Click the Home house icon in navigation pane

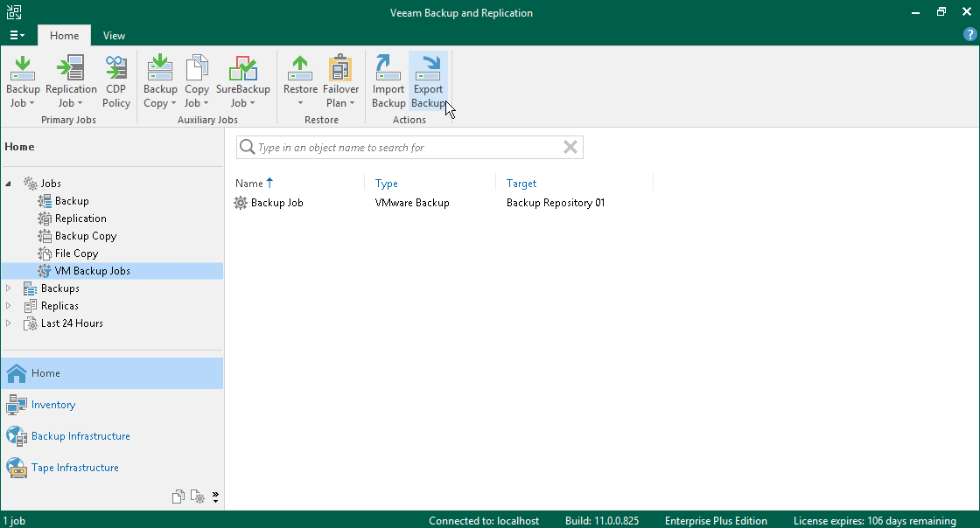click(x=17, y=373)
